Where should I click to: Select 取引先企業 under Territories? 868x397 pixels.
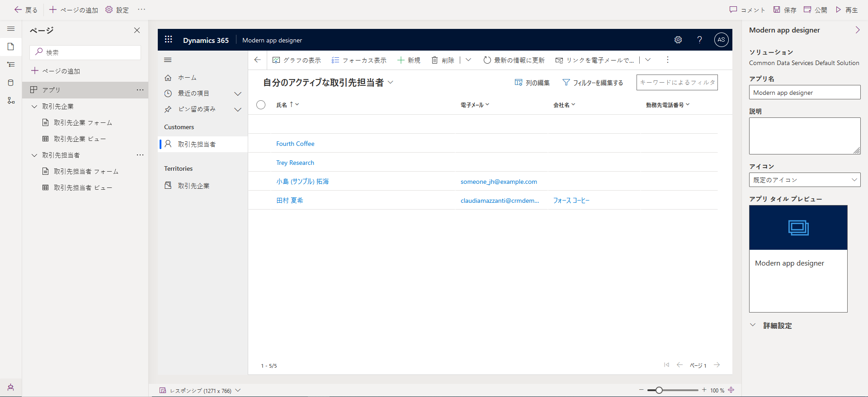[x=203, y=186]
